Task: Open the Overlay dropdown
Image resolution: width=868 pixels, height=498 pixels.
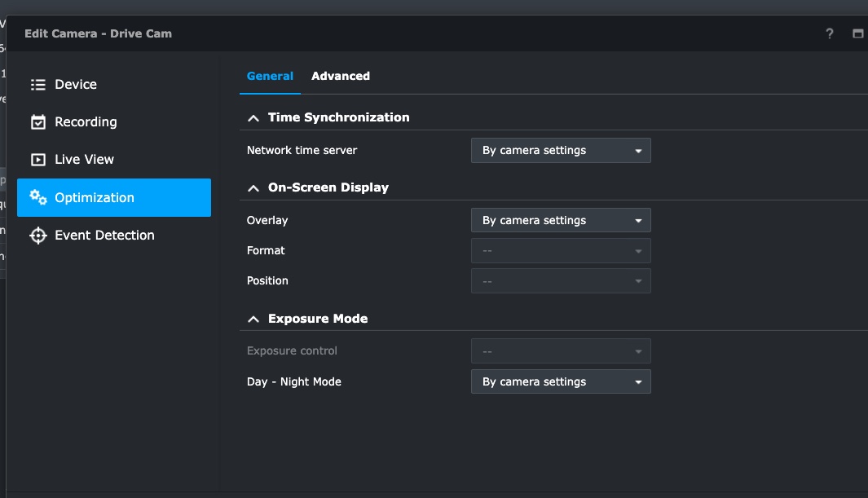Action: 560,220
